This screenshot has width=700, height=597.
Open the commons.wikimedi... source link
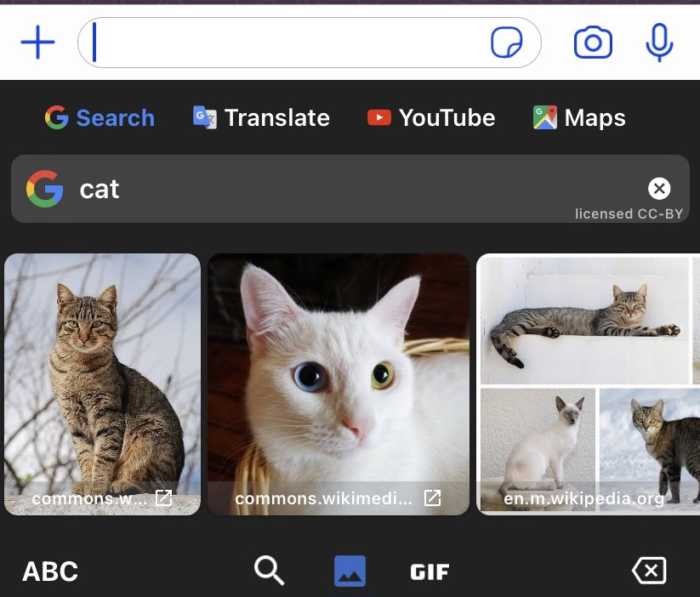tap(324, 498)
